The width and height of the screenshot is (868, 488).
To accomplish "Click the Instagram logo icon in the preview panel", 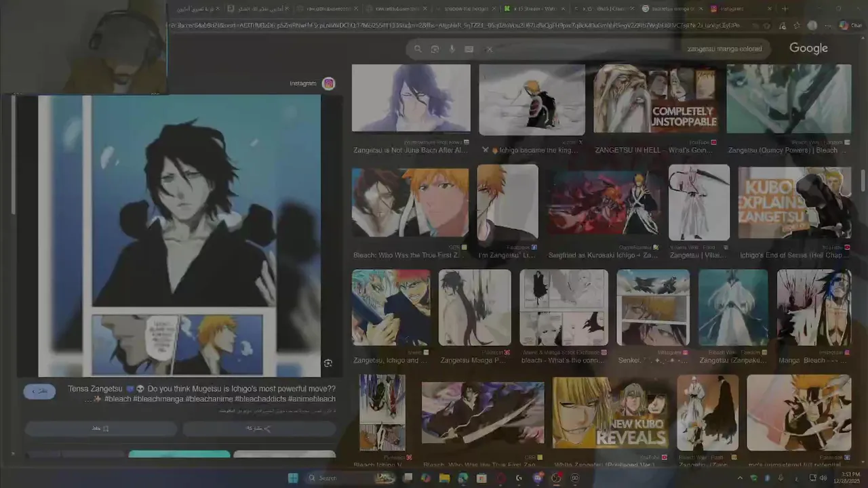I will 329,83.
